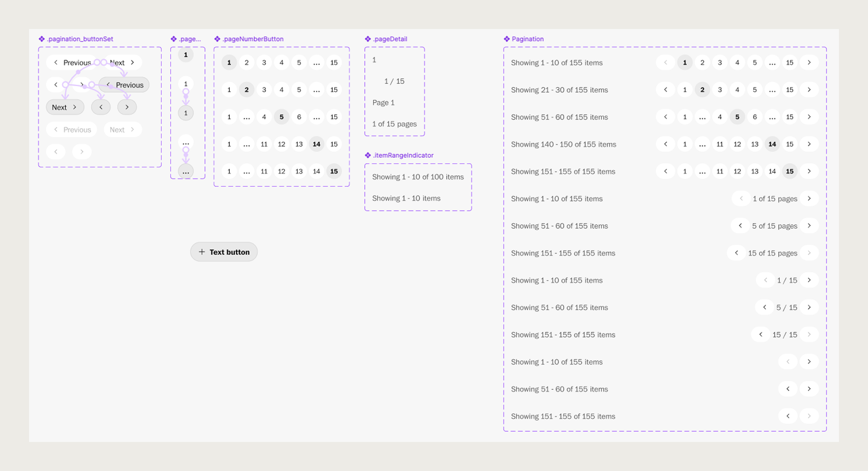The image size is (868, 471).
Task: Click the hovered 'Next' pill button
Action: pos(65,107)
